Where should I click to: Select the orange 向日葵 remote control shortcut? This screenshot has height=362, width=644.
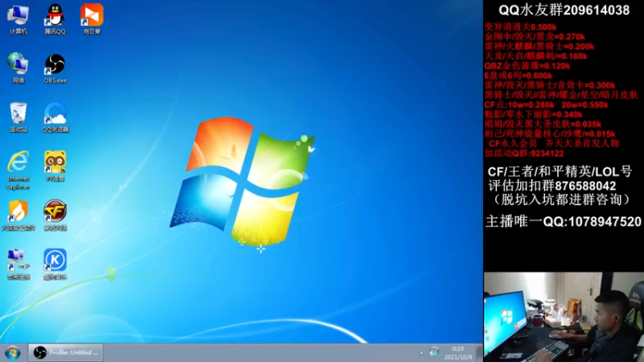pos(92,19)
